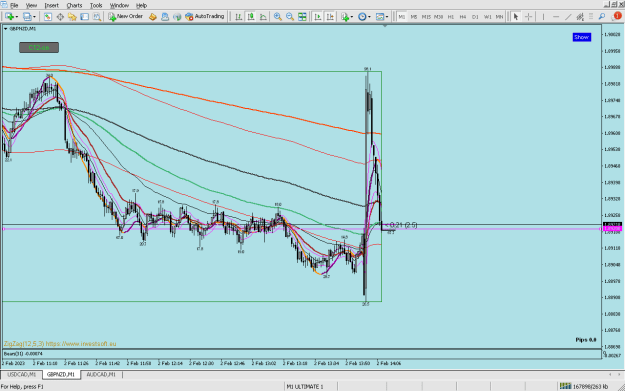Image resolution: width=625 pixels, height=391 pixels.
Task: Switch timeframe to W1
Action: 487,17
